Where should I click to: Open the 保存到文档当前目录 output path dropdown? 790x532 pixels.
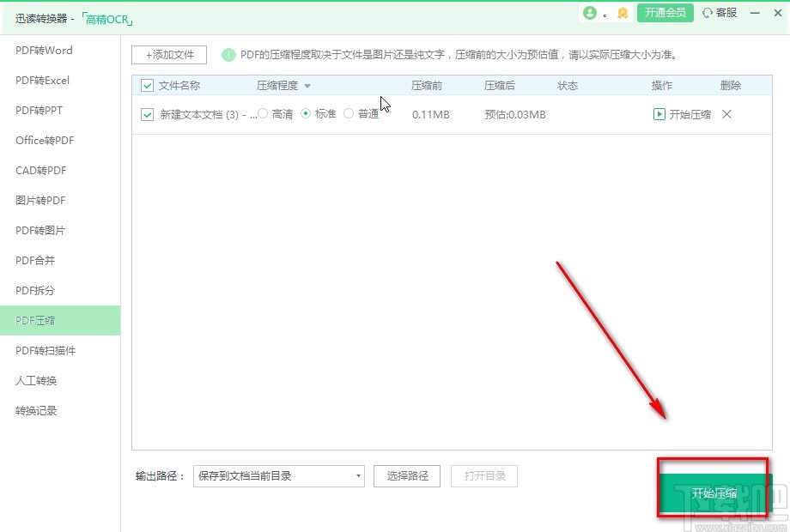(358, 475)
